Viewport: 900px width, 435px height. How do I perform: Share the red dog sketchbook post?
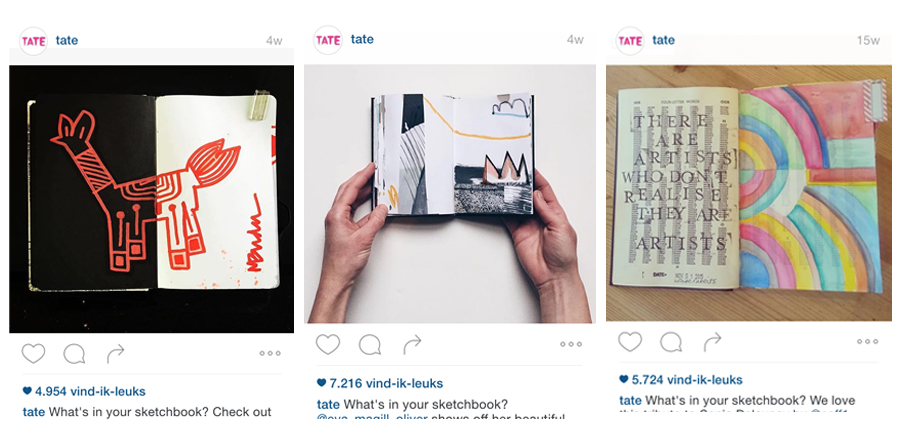[115, 354]
